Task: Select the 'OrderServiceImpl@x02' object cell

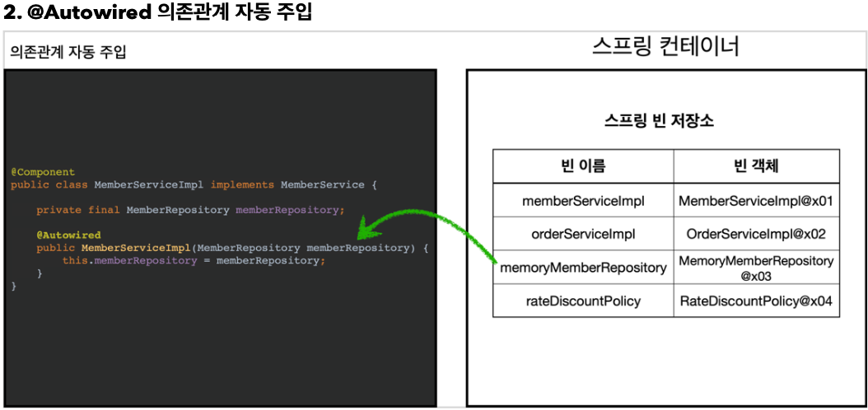Action: (x=757, y=234)
